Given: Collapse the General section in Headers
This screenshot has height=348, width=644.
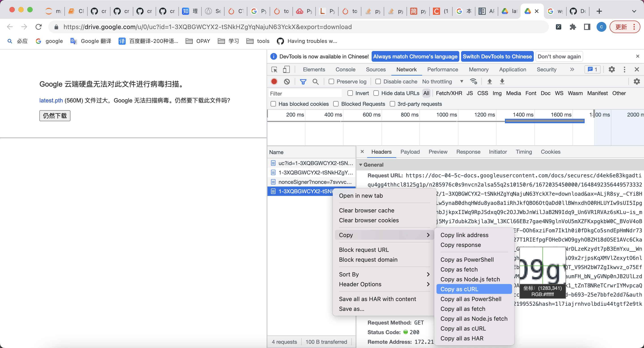Looking at the screenshot, I should [x=361, y=165].
